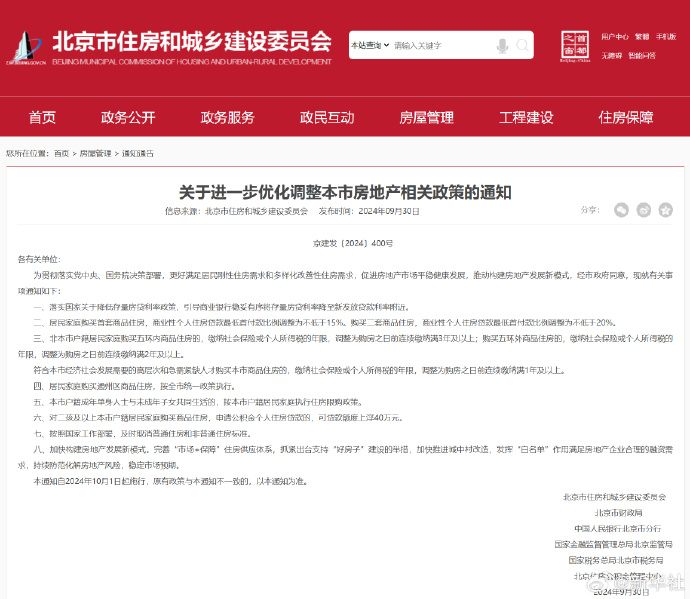Click the commission building logo

pyautogui.click(x=25, y=48)
